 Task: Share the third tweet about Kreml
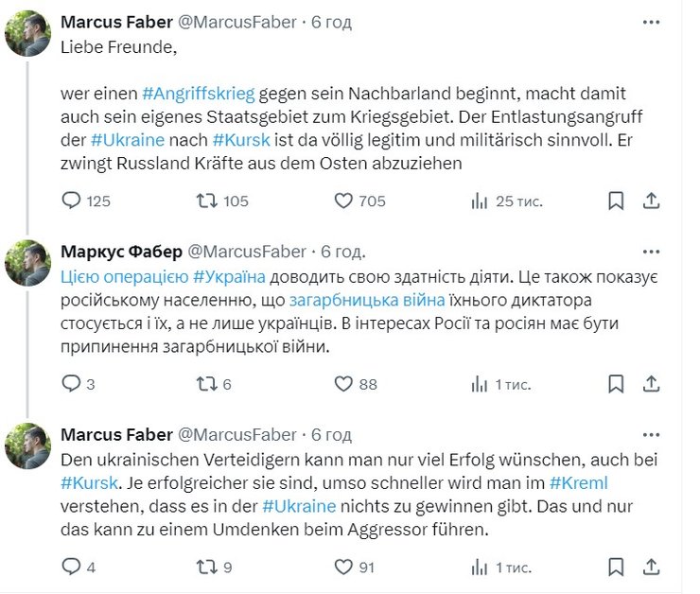pos(651,567)
